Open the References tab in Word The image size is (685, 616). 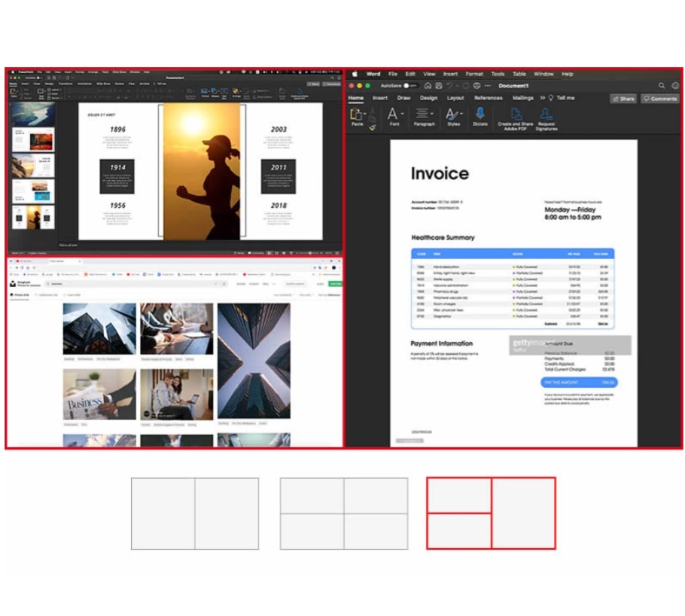click(488, 98)
